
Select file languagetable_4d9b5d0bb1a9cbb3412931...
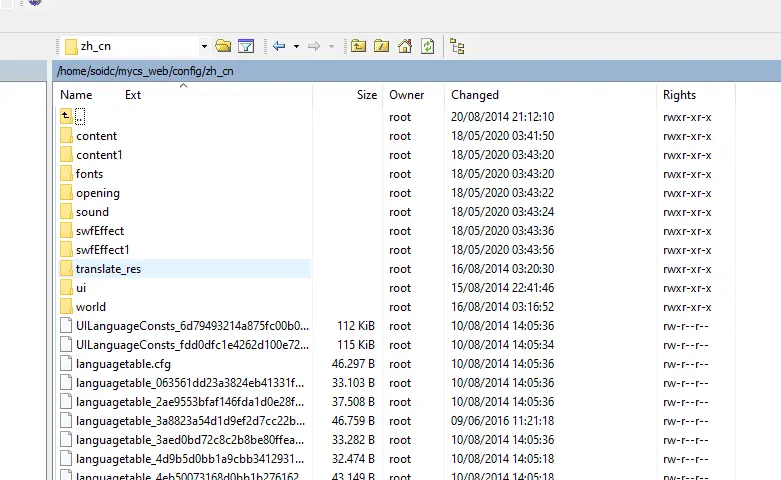click(x=190, y=459)
